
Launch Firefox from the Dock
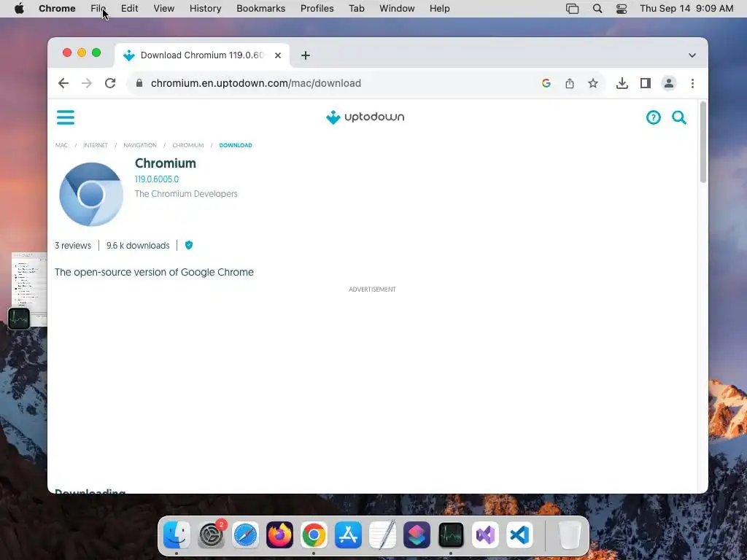point(279,534)
